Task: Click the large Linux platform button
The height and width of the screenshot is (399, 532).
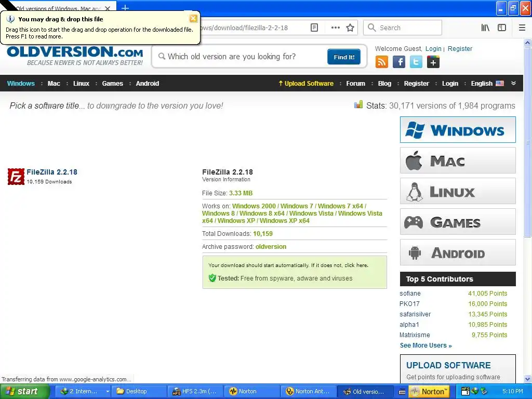Action: point(458,191)
